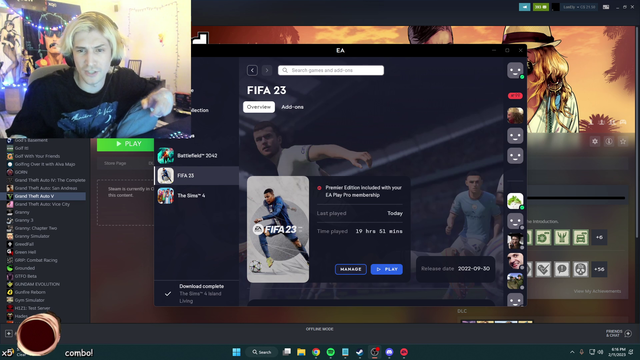Image resolution: width=640 pixels, height=360 pixels.
Task: Select Grand Theft Auto: Vice City
Action: (x=42, y=204)
